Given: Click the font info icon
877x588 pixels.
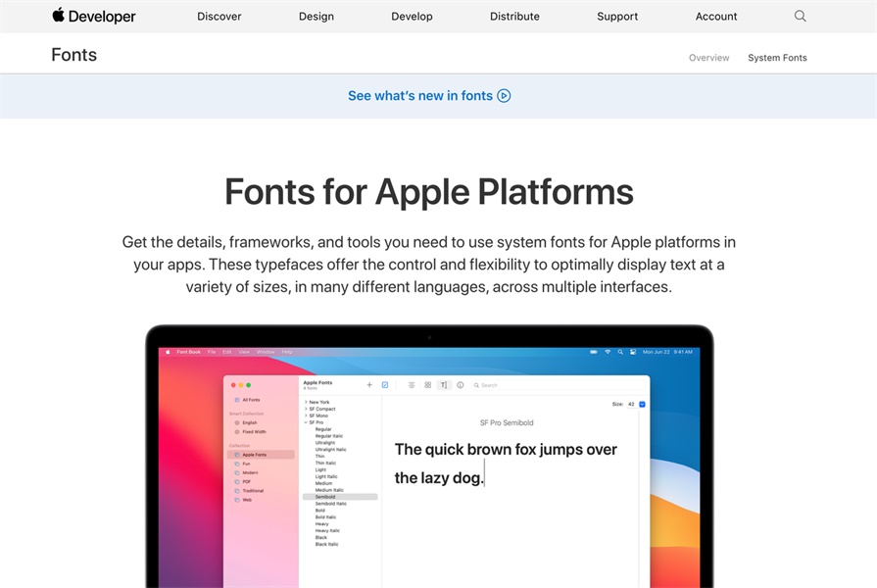Looking at the screenshot, I should (461, 385).
